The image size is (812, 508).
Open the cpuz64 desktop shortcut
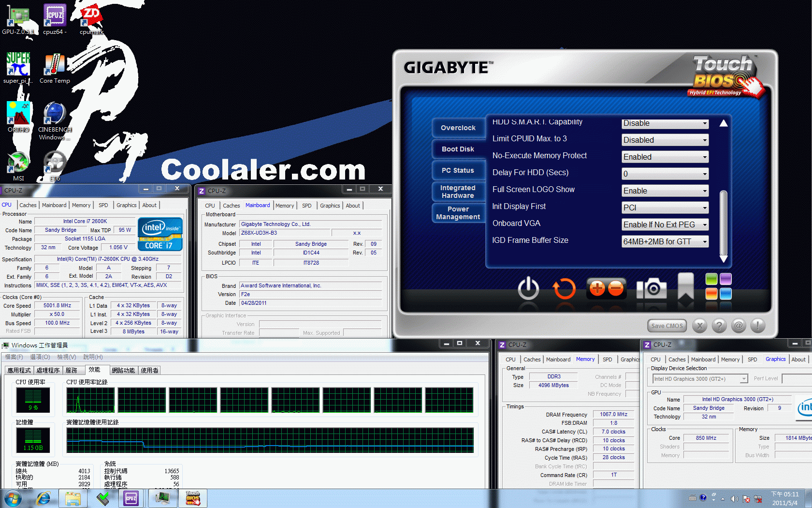[55, 19]
